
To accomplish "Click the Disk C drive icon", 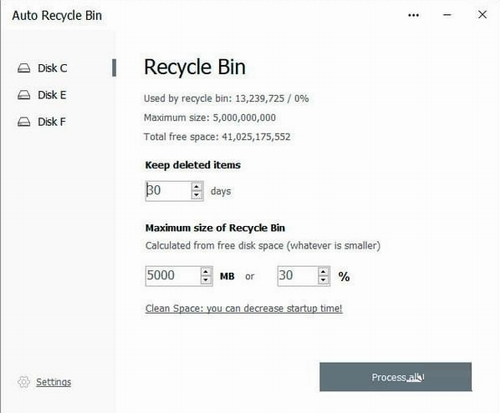I will coord(24,68).
